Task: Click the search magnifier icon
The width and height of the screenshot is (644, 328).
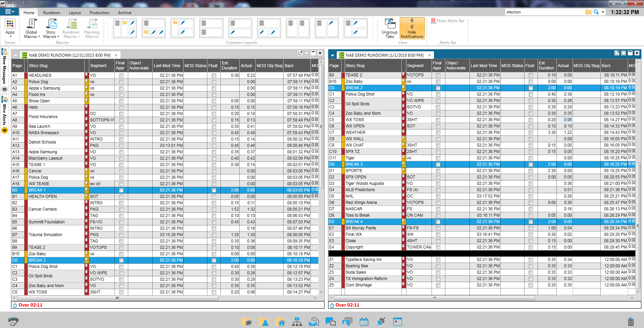Action: tap(596, 12)
